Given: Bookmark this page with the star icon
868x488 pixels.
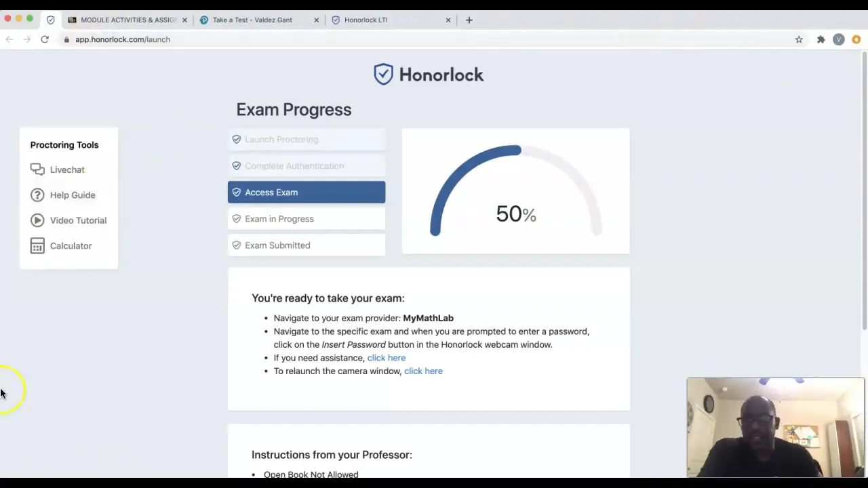Looking at the screenshot, I should (799, 39).
